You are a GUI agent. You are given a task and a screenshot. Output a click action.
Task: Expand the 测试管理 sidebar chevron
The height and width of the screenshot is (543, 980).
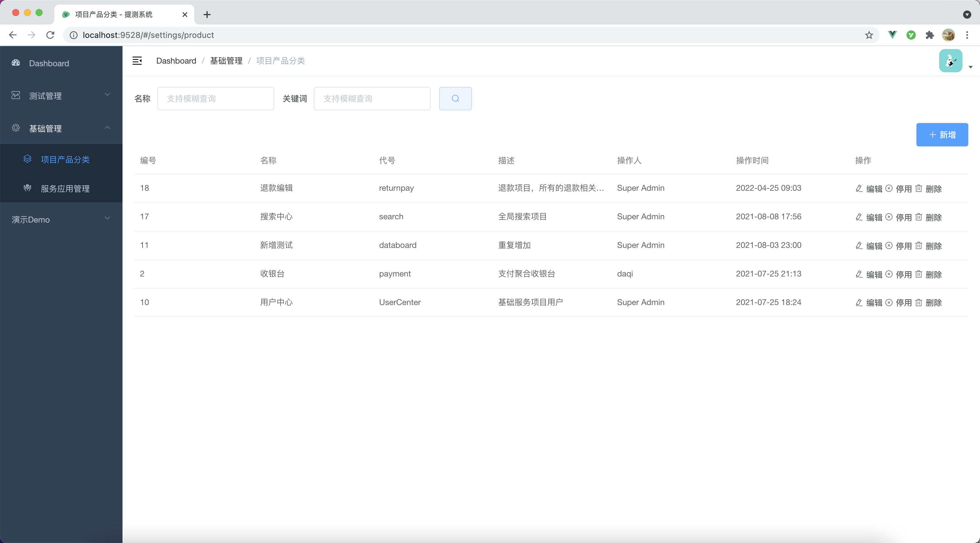pos(107,95)
